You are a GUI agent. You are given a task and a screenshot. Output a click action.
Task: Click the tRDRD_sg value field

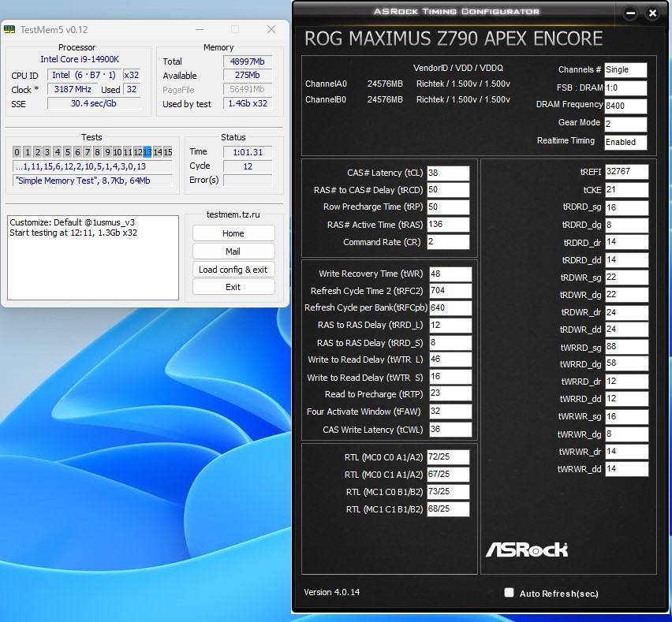(x=626, y=207)
